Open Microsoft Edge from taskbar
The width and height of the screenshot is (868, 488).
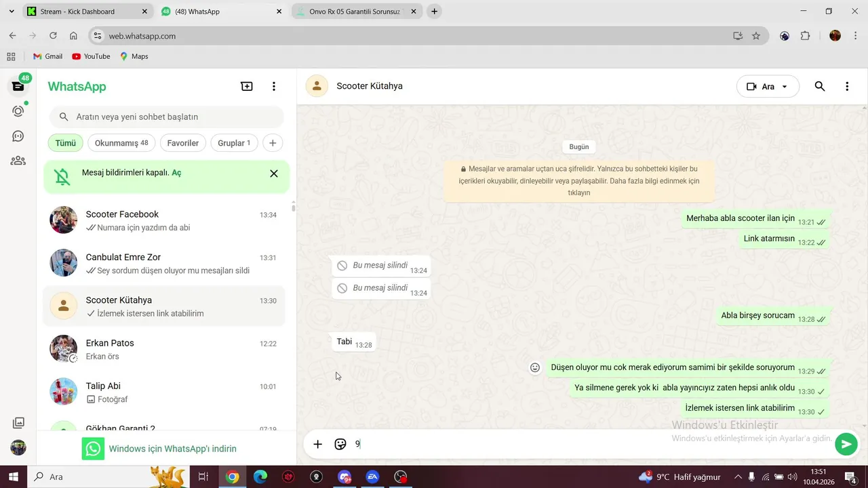260,477
